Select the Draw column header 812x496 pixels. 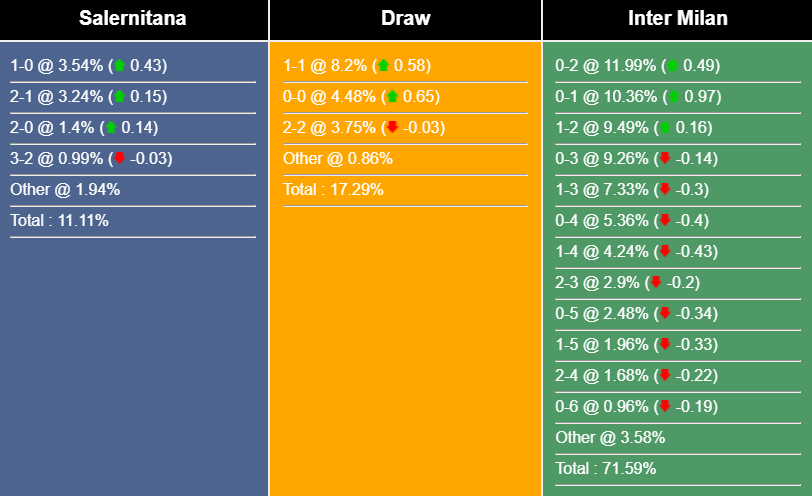click(405, 19)
